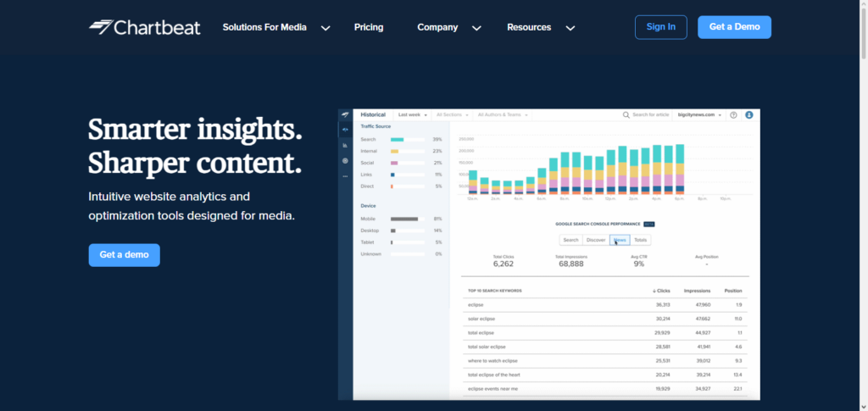
Task: Click the Mobile device gray bar
Action: (x=404, y=219)
